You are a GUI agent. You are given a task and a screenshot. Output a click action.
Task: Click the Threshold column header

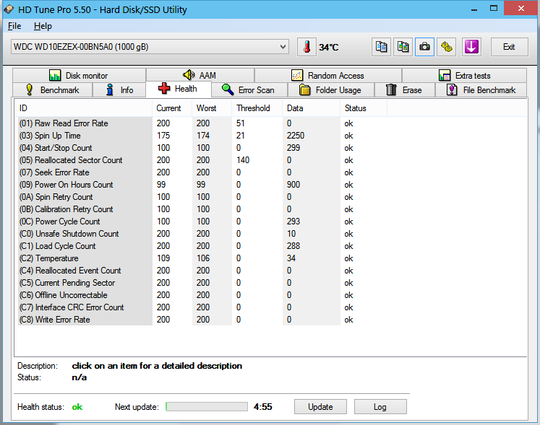click(x=257, y=108)
